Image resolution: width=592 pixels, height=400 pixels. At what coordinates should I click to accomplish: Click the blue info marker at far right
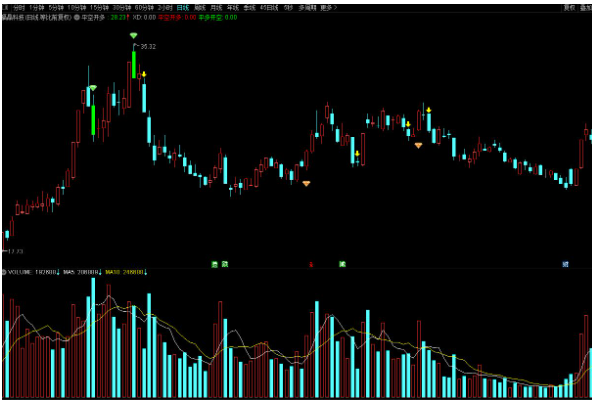point(566,264)
